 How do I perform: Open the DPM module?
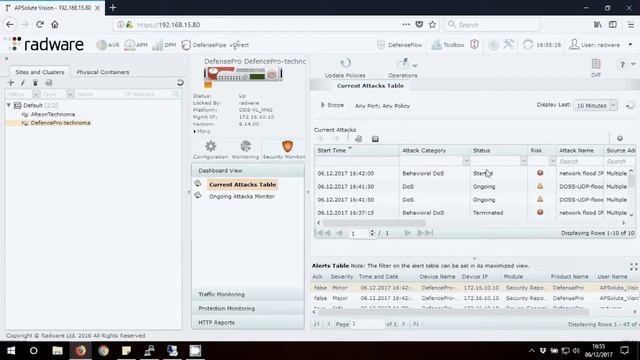164,45
